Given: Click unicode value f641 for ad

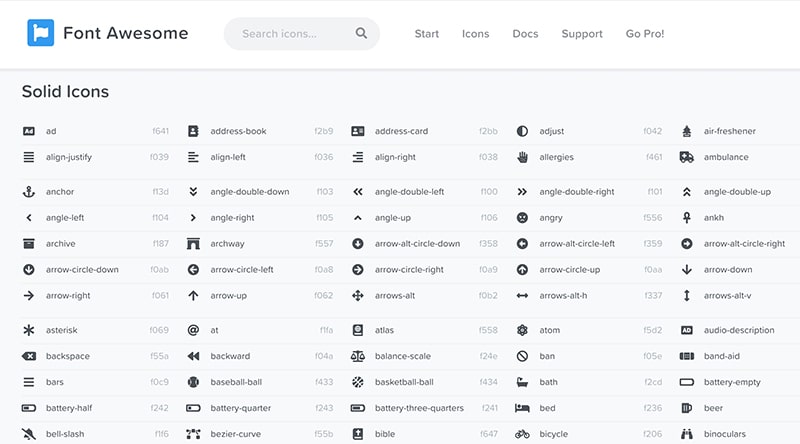Looking at the screenshot, I should [x=160, y=131].
